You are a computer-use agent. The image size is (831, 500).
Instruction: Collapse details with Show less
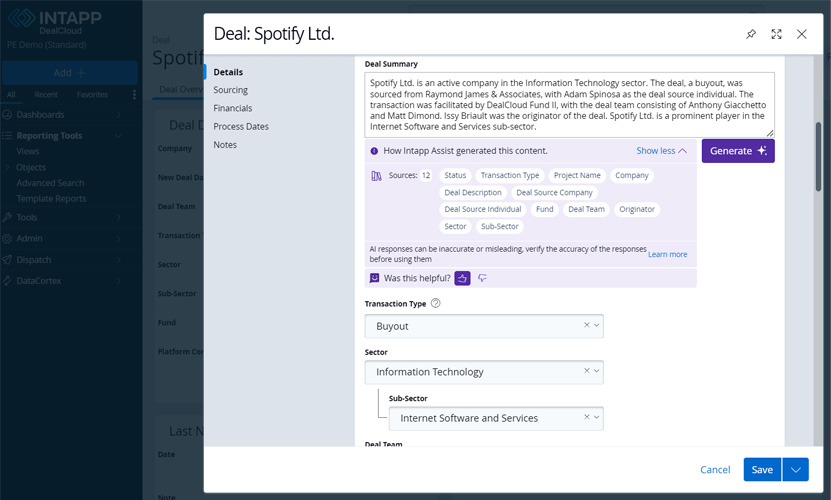click(x=661, y=151)
